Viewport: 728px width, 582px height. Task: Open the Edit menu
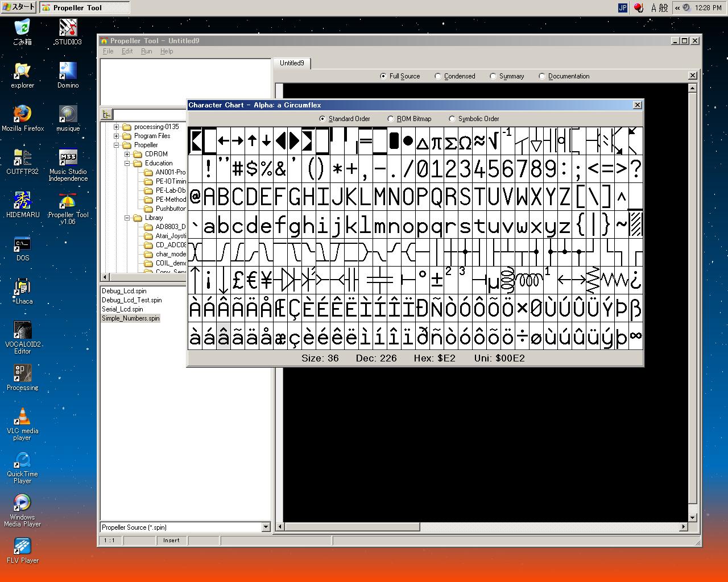click(127, 51)
